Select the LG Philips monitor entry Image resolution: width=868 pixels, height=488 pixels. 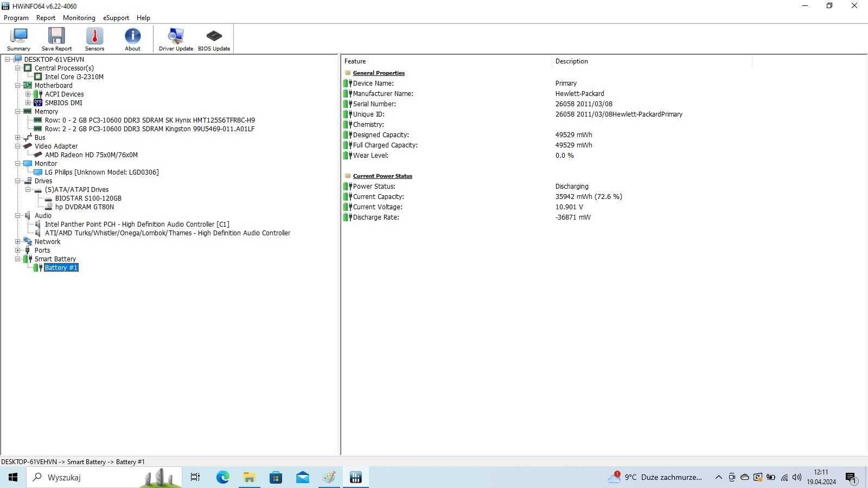(101, 172)
